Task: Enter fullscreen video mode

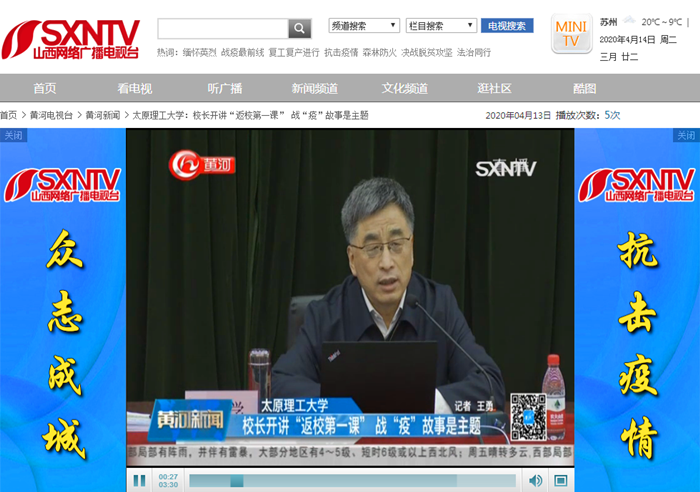Action: 561,481
